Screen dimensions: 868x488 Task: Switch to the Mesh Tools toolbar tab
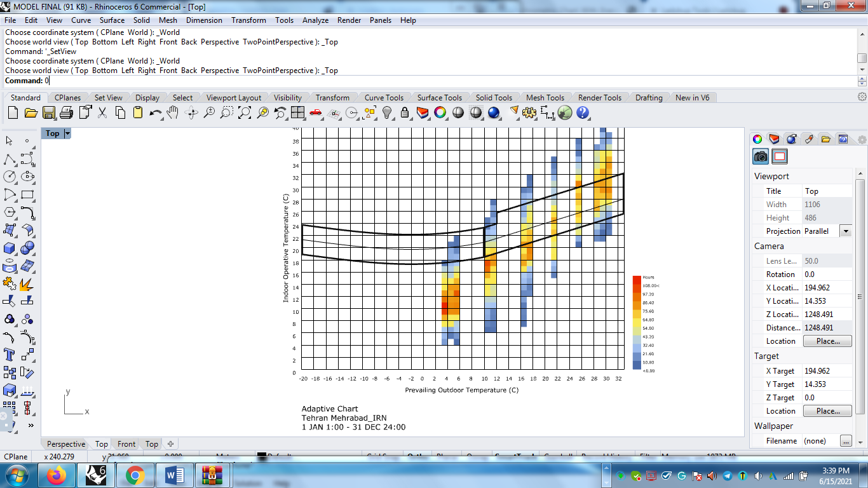tap(545, 98)
